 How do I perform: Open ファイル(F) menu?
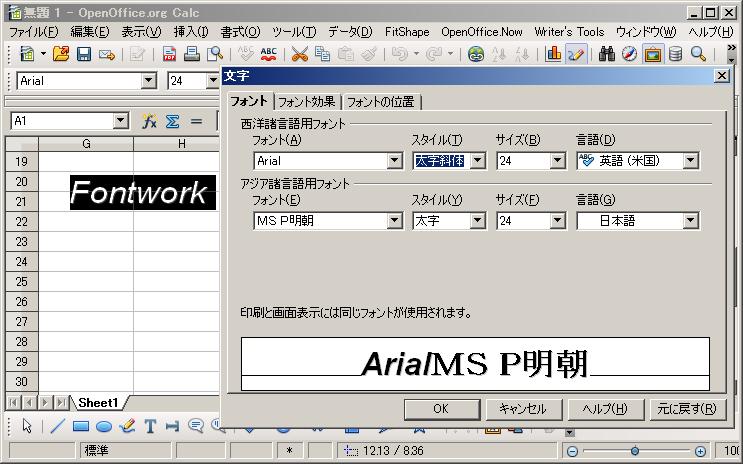34,32
